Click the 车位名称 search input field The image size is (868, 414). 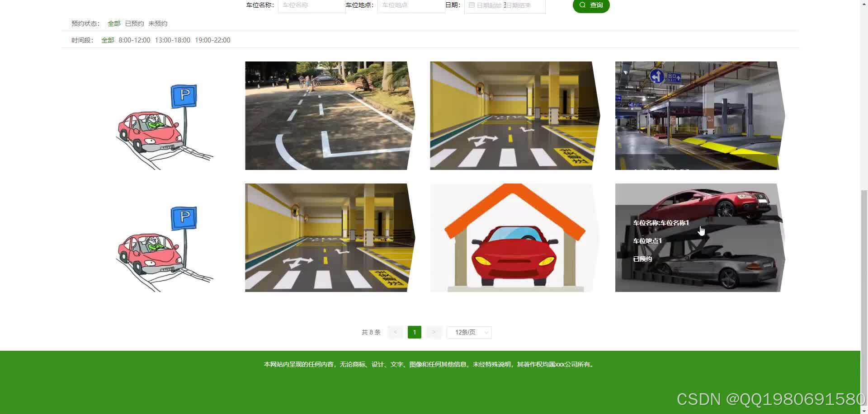pyautogui.click(x=311, y=5)
